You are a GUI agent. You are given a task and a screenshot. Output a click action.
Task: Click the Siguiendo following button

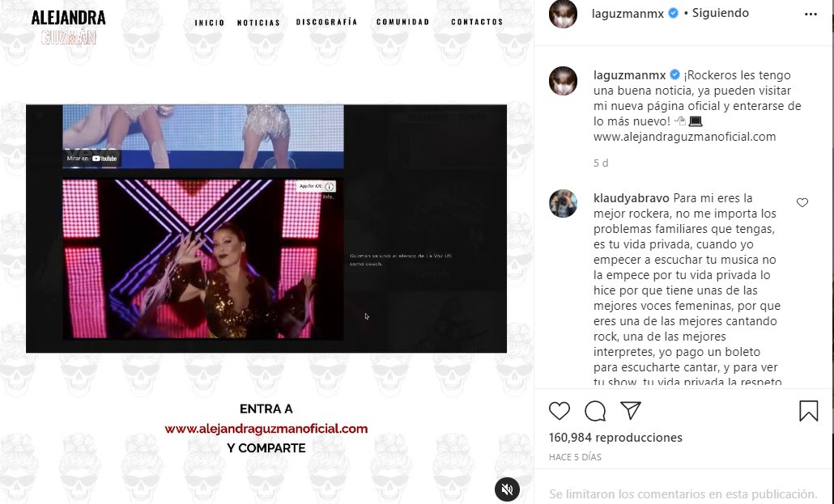(720, 13)
